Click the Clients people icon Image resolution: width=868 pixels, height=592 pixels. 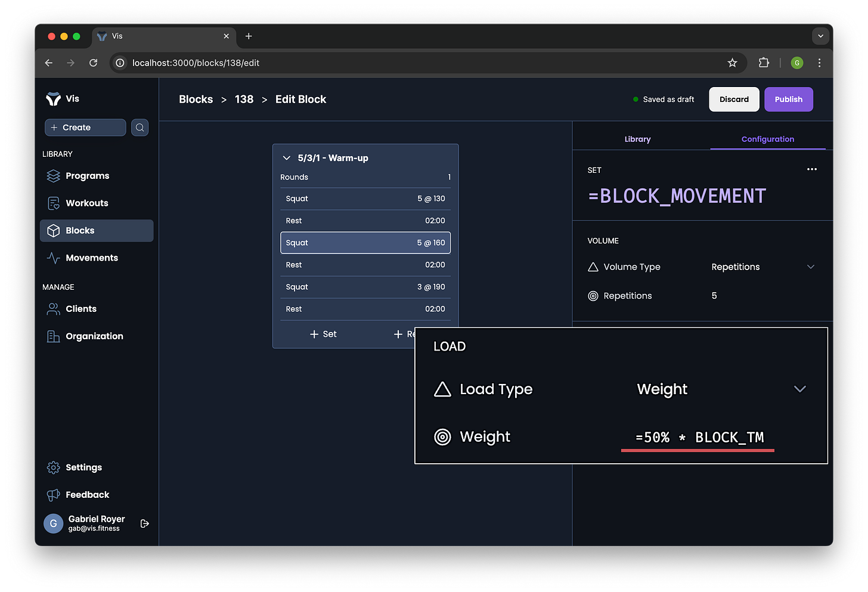[x=54, y=309]
